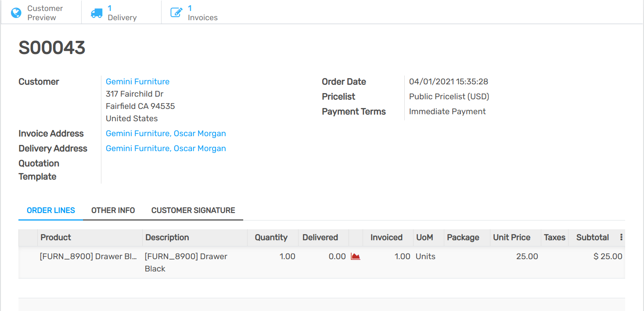Open column options three-dot menu
The width and height of the screenshot is (644, 311).
pyautogui.click(x=621, y=237)
